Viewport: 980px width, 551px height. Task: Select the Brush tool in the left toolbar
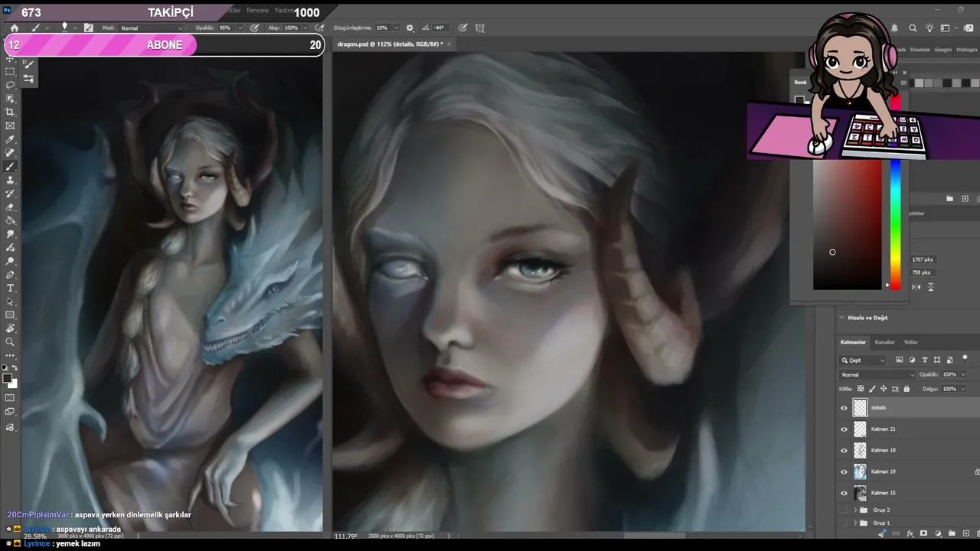[10, 166]
